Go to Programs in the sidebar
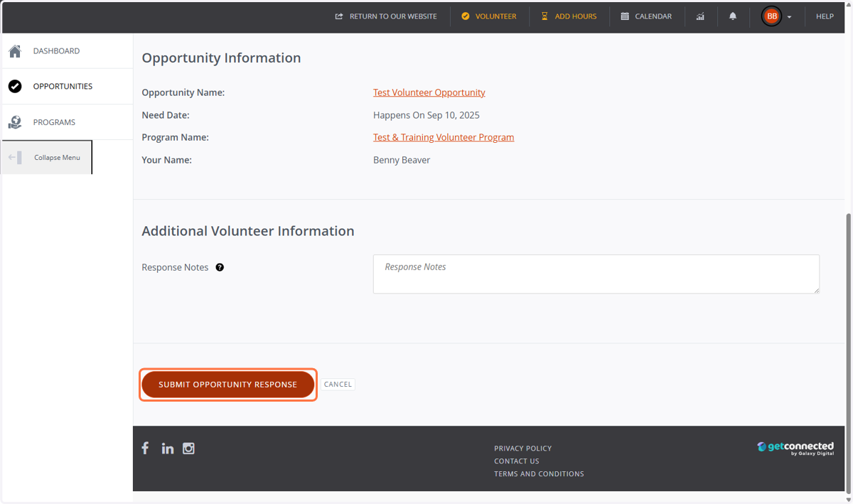Screen dimensions: 853x504 [x=67, y=122]
